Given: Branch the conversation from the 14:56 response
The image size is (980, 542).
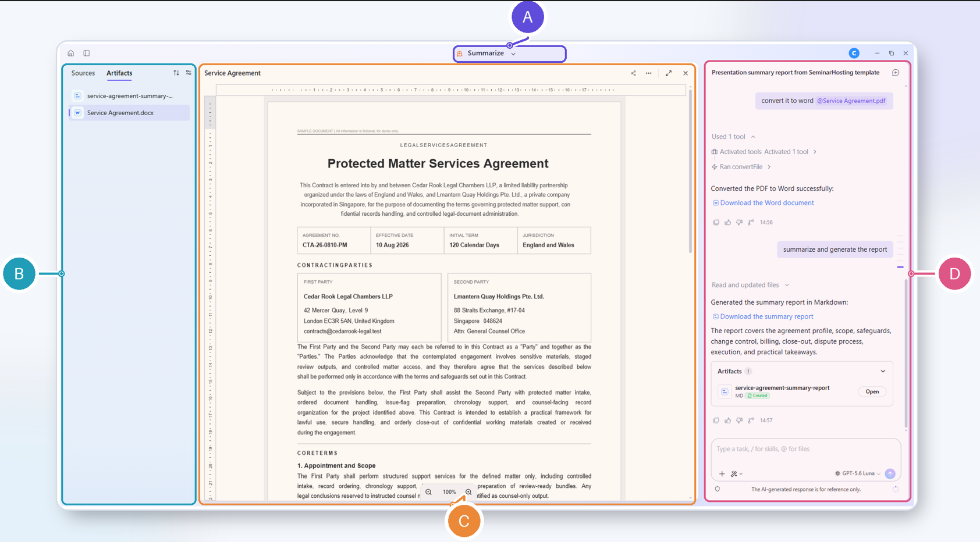Looking at the screenshot, I should tap(751, 222).
